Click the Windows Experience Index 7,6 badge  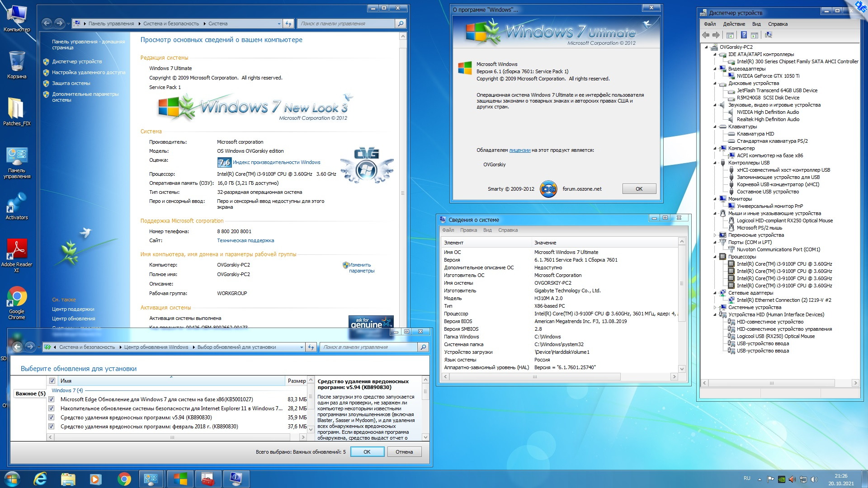click(224, 162)
